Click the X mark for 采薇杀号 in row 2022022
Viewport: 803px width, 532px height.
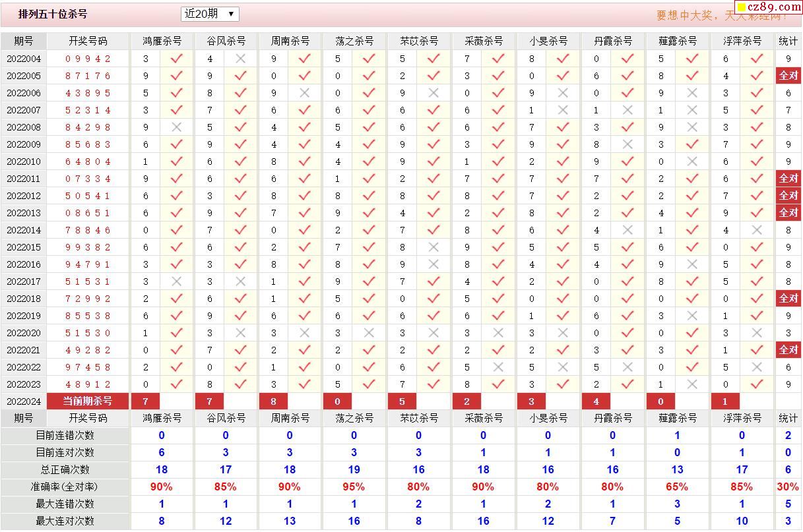498,367
